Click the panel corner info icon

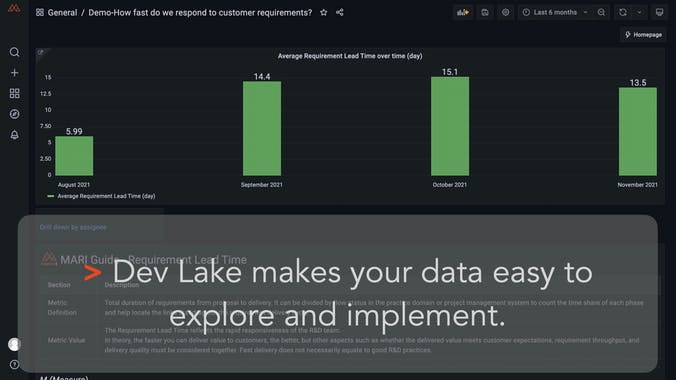41,52
